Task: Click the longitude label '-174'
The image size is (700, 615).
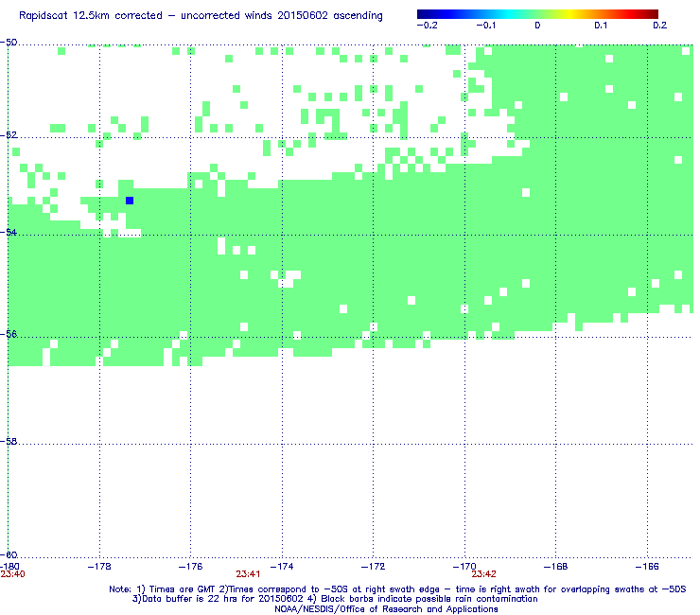Action: [282, 567]
